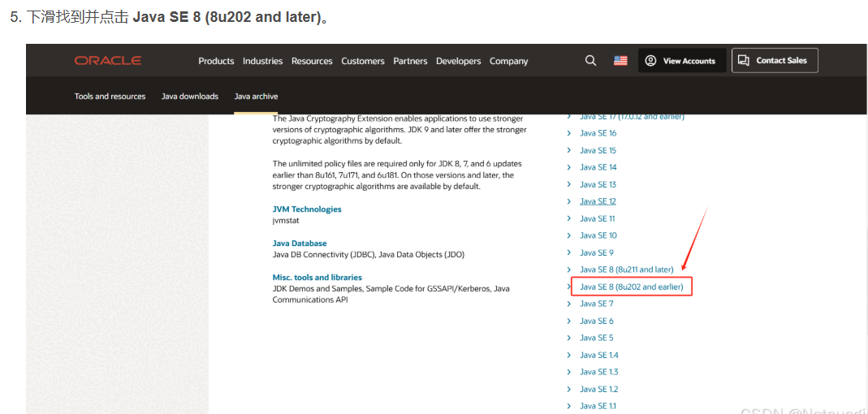Open the Java SE 16 link
The image size is (868, 414).
point(598,133)
